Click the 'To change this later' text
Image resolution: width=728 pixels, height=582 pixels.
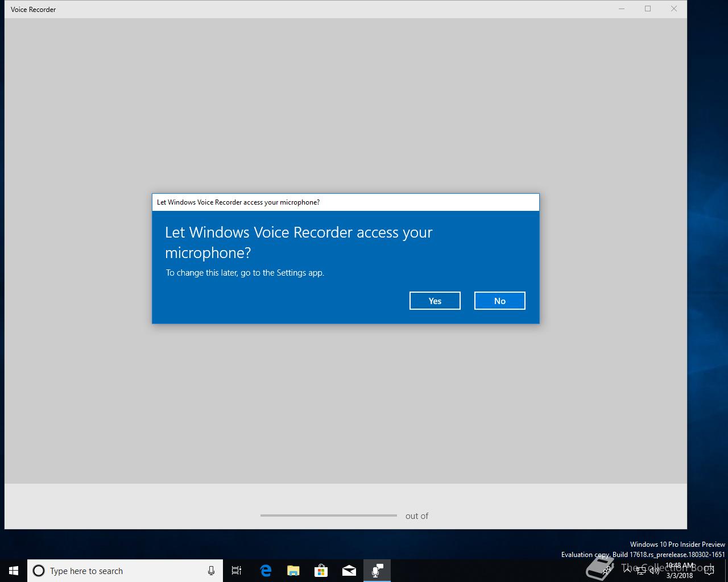click(245, 273)
